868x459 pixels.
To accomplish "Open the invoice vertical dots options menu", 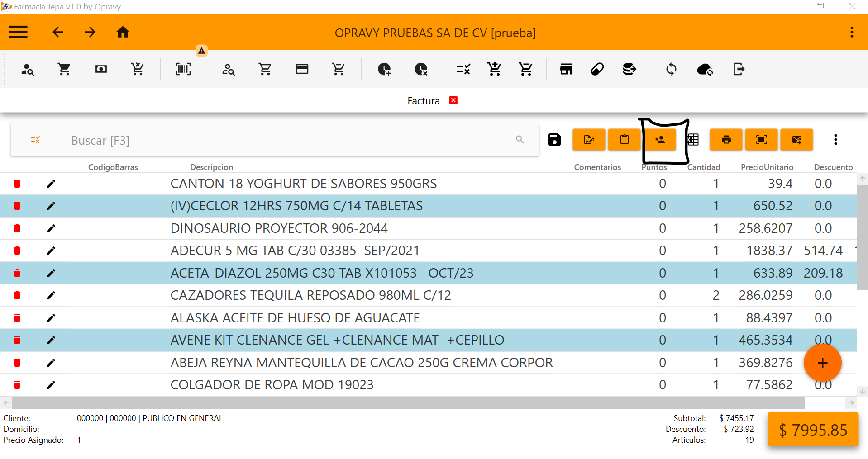I will 835,140.
